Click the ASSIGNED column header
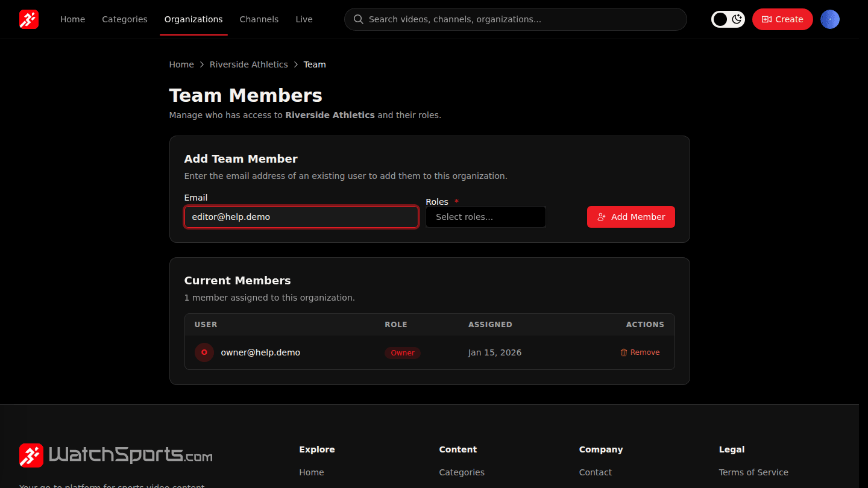This screenshot has width=868, height=488. click(x=490, y=325)
